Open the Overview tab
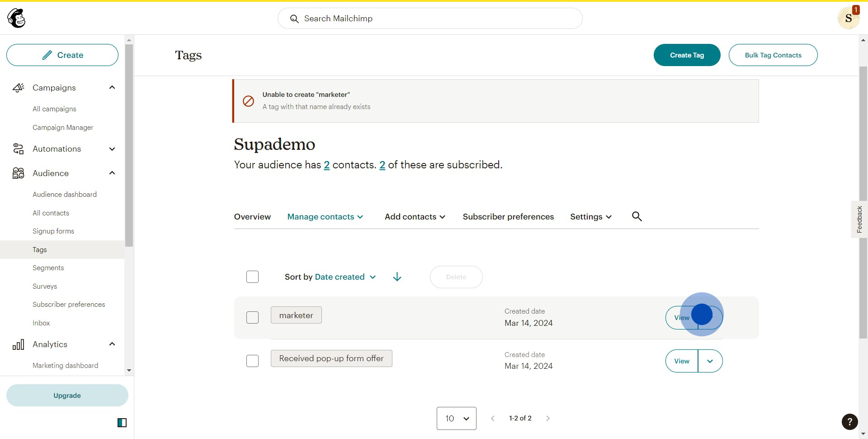The height and width of the screenshot is (439, 868). pyautogui.click(x=252, y=217)
